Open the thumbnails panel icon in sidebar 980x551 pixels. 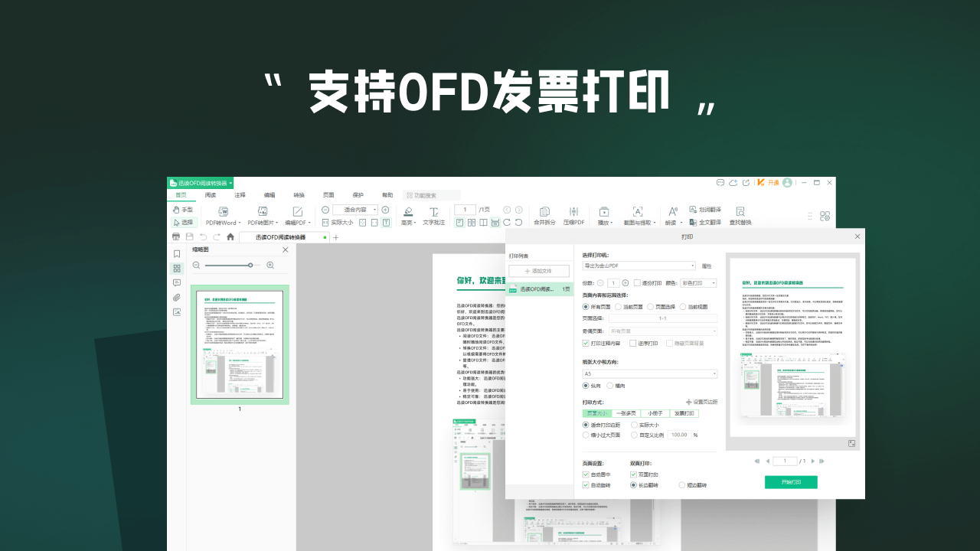pos(177,269)
